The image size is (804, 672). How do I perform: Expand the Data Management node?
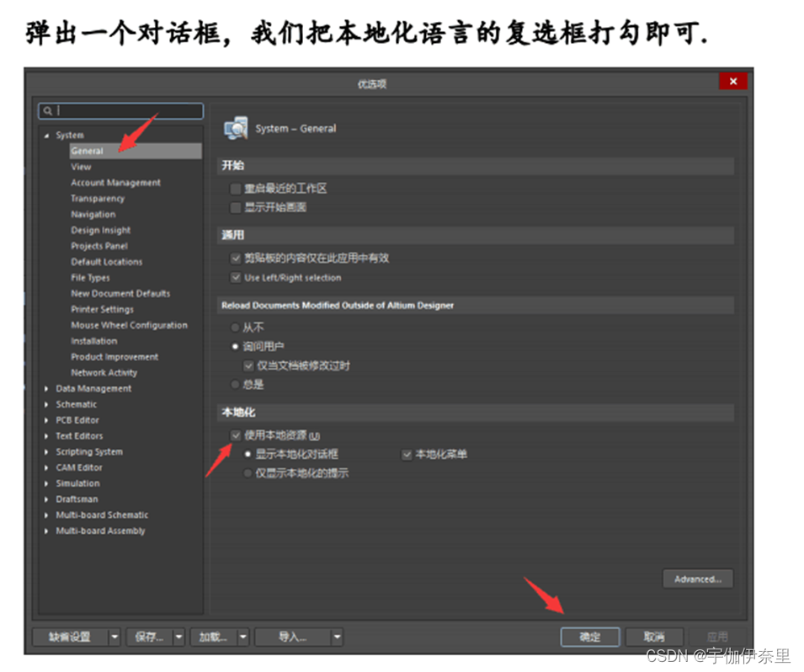click(x=46, y=389)
